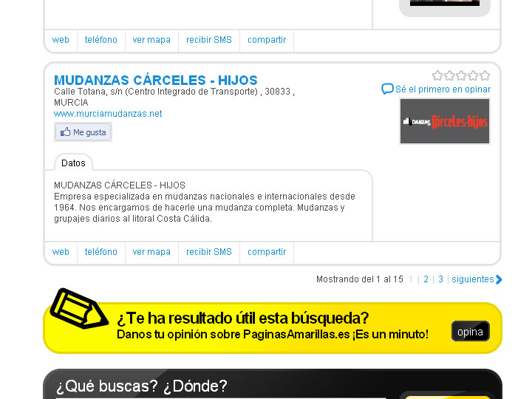
Task: Choose 'recibir SMS' in the Mudanzas Cárceles listing
Action: pos(209,252)
